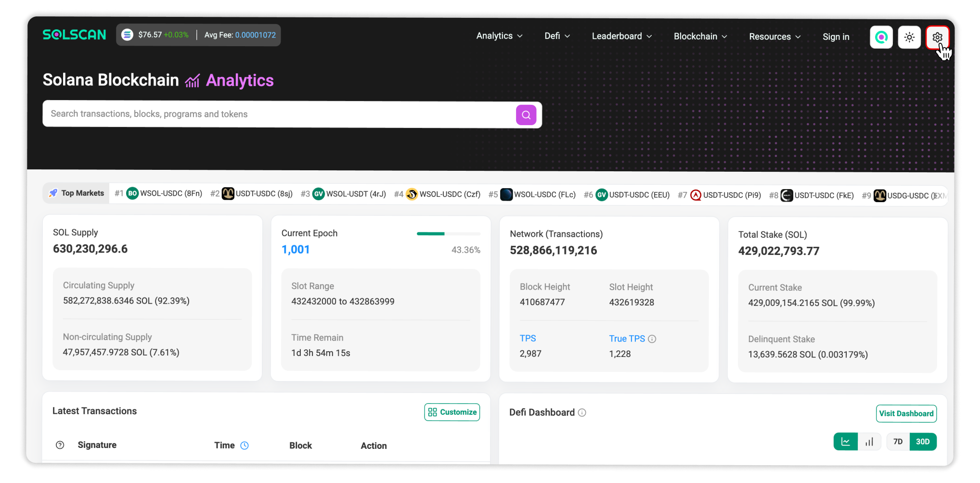Viewport: 980px width, 483px height.
Task: Open USDT-USDC (EEU) market link
Action: (640, 195)
